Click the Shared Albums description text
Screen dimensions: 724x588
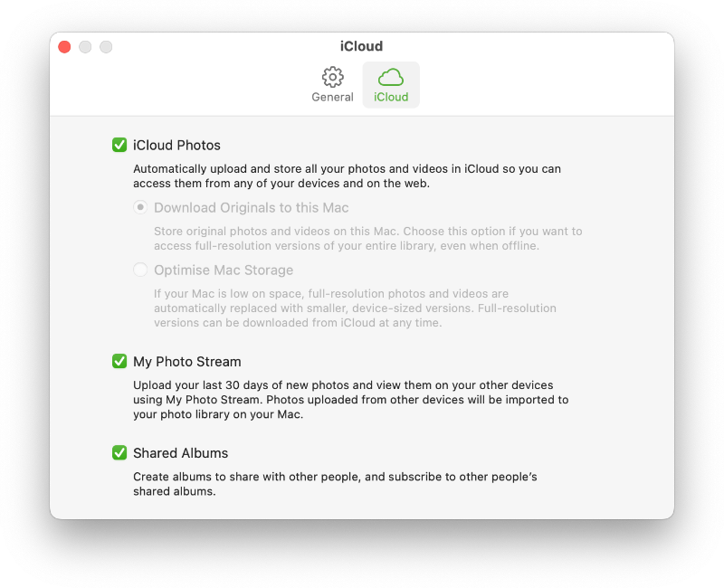point(335,484)
